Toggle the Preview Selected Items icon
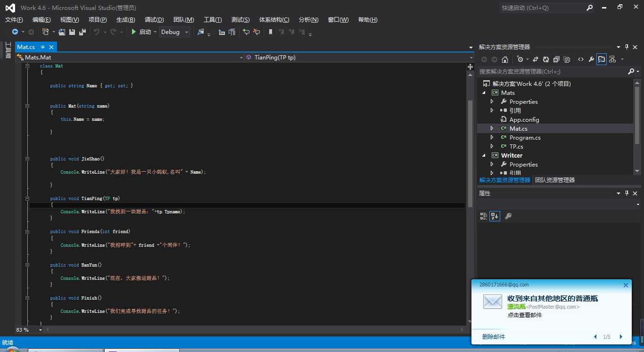This screenshot has height=352, width=644. [x=602, y=59]
